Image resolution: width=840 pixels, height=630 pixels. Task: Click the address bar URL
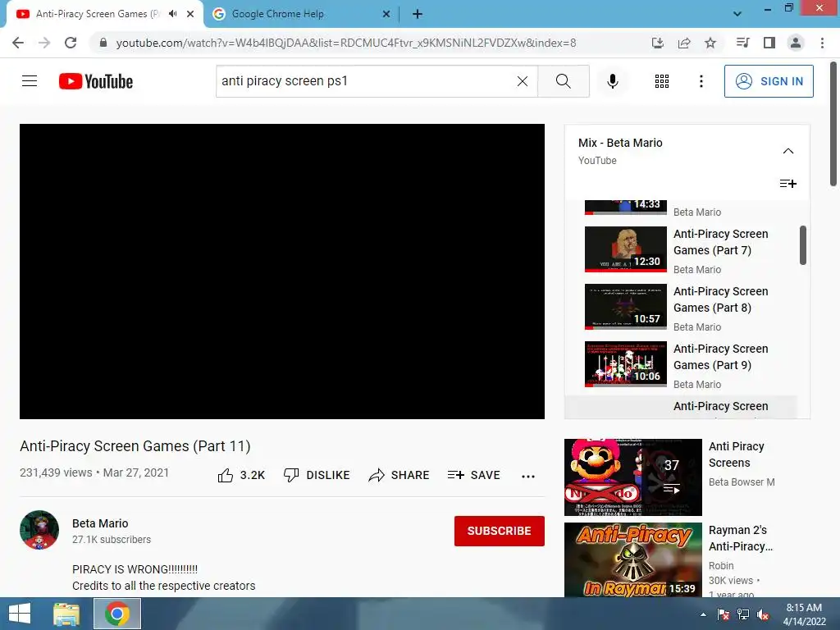pyautogui.click(x=346, y=43)
